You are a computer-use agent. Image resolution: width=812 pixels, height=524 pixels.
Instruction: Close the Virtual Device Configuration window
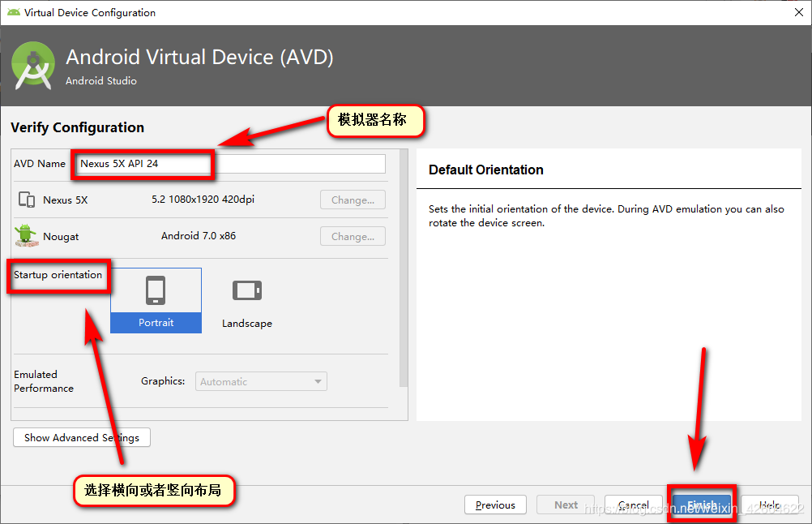click(798, 12)
